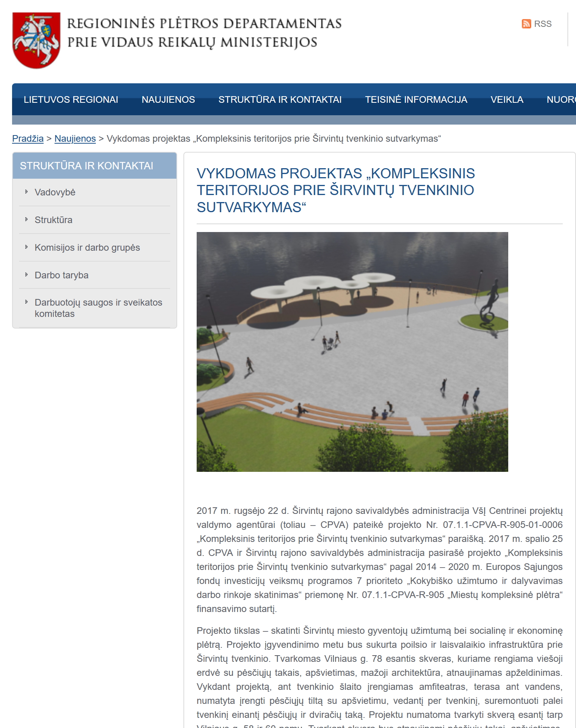The height and width of the screenshot is (728, 576).
Task: Click the arrow bullet beside Komisijos ir darbo grupės
Action: tap(26, 247)
